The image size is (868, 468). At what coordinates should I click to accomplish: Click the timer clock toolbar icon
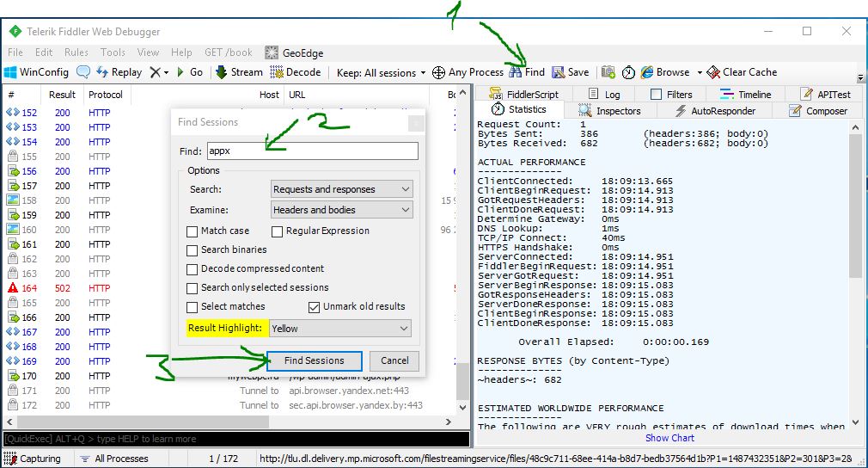pyautogui.click(x=628, y=72)
